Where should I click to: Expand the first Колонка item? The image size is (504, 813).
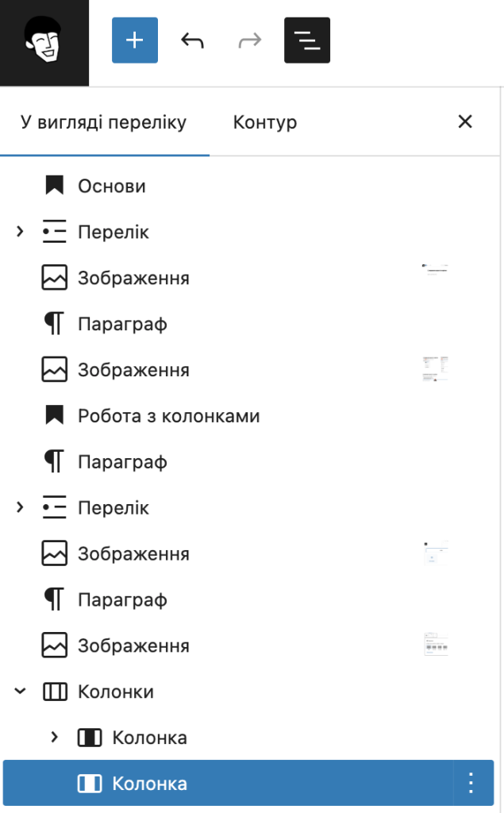[55, 737]
